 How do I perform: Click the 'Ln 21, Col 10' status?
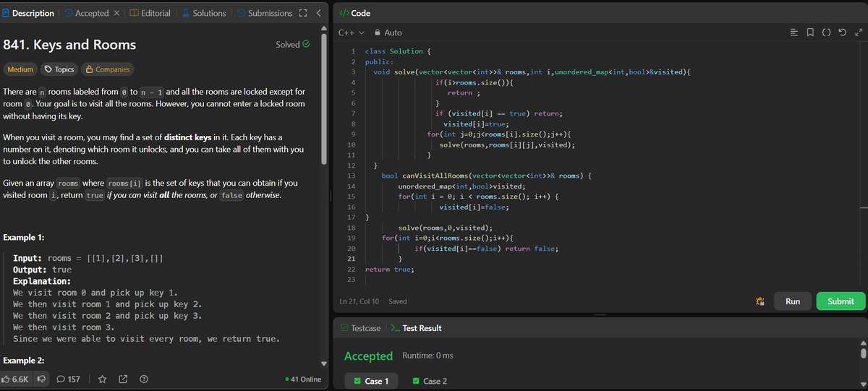(x=360, y=301)
